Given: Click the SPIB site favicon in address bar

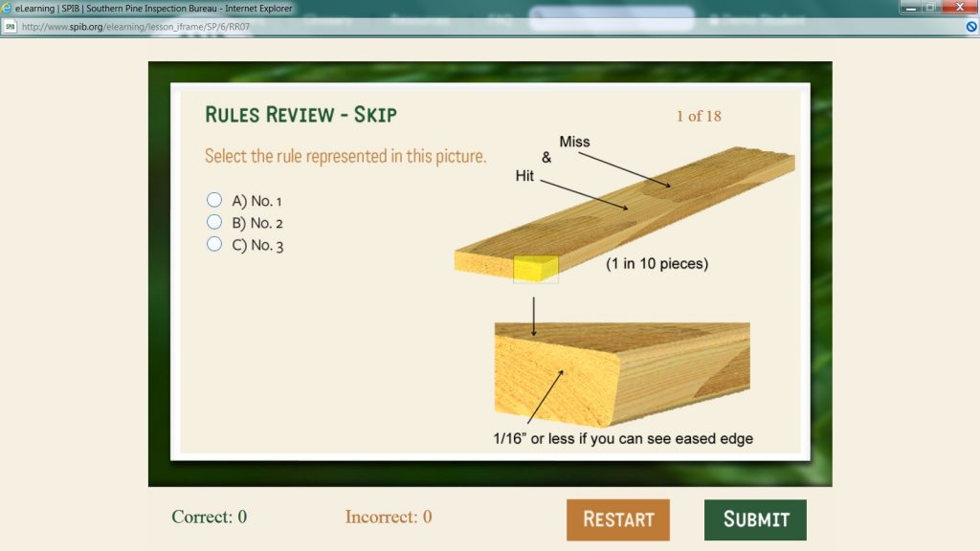Looking at the screenshot, I should (x=10, y=26).
